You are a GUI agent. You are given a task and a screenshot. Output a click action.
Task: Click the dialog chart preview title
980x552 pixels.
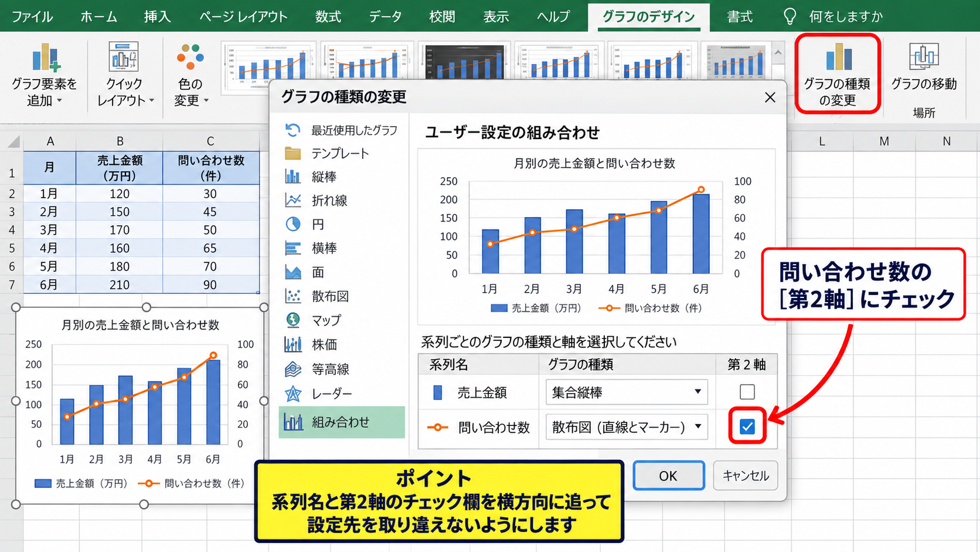pyautogui.click(x=594, y=164)
